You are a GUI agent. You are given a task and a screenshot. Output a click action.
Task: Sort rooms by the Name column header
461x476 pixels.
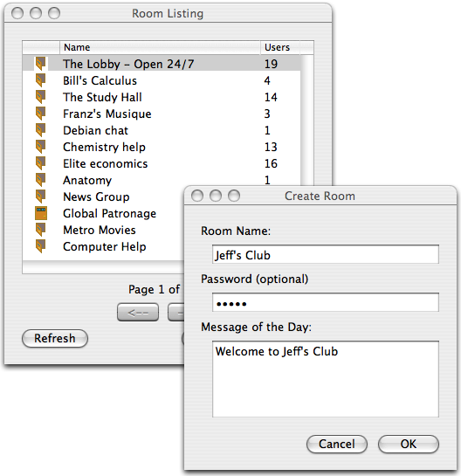tap(160, 47)
